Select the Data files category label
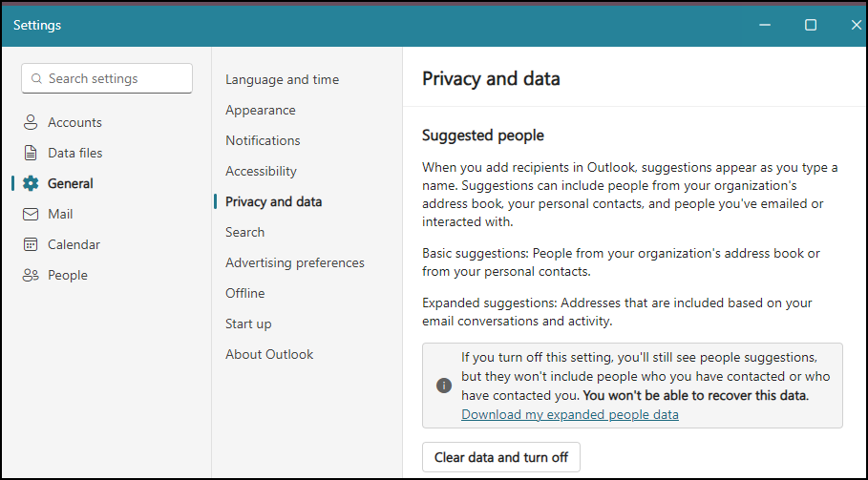This screenshot has width=868, height=480. coord(75,153)
